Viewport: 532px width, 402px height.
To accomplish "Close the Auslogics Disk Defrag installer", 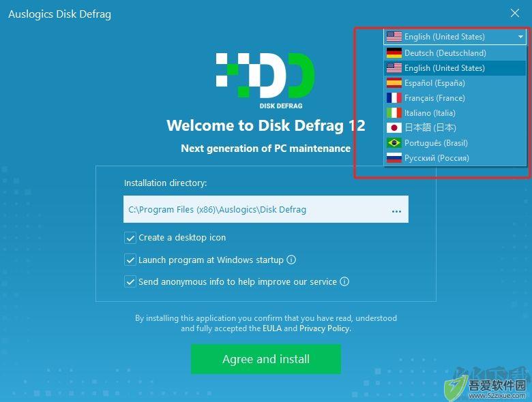I will (515, 13).
